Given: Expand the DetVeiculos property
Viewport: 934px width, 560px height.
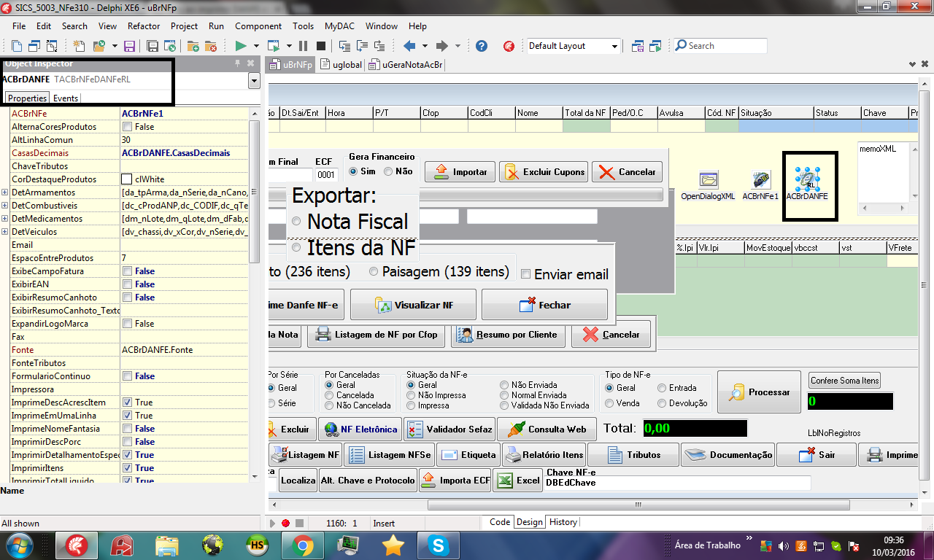Looking at the screenshot, I should click(5, 232).
